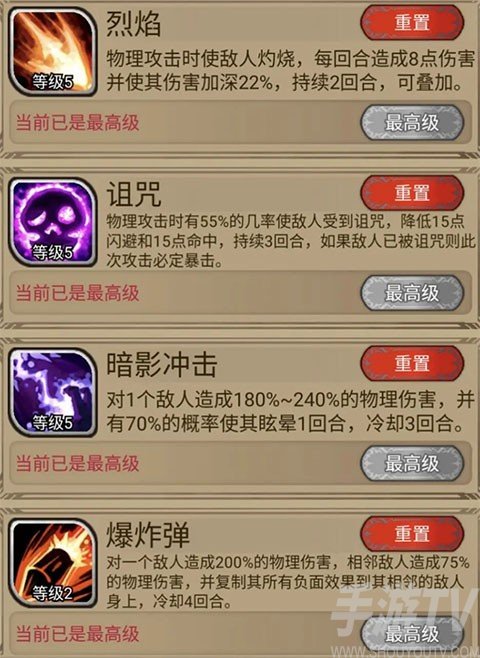Click the 最高级 button under 爆炸弹
Viewport: 480px width, 658px height.
tap(412, 634)
